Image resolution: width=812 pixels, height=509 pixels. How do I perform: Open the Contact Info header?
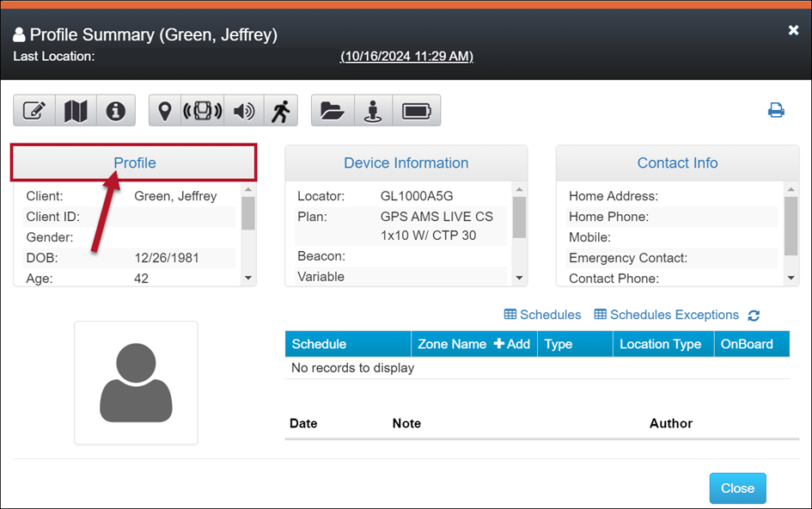coord(677,163)
